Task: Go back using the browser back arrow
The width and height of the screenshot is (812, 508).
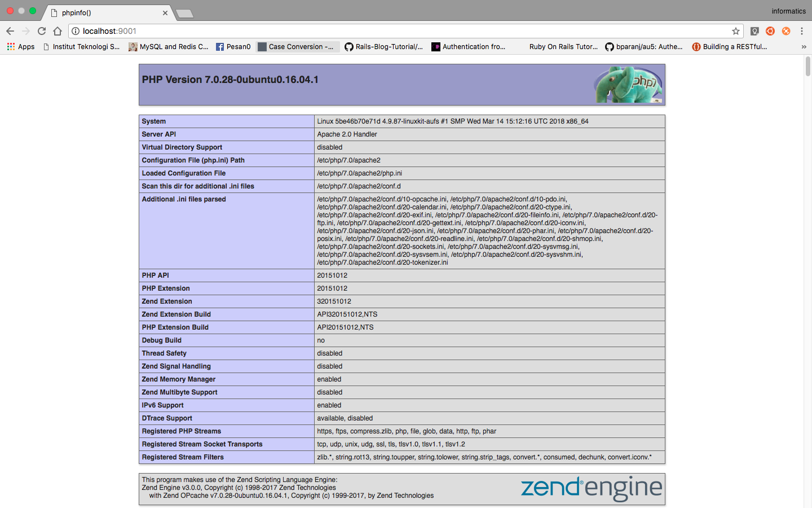Action: pos(10,31)
